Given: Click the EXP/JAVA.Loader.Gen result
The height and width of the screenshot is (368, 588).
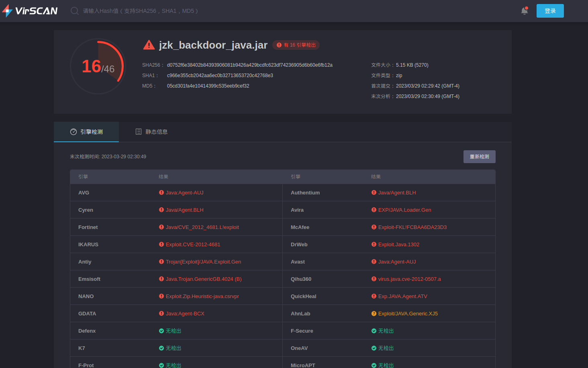Looking at the screenshot, I should 405,210.
